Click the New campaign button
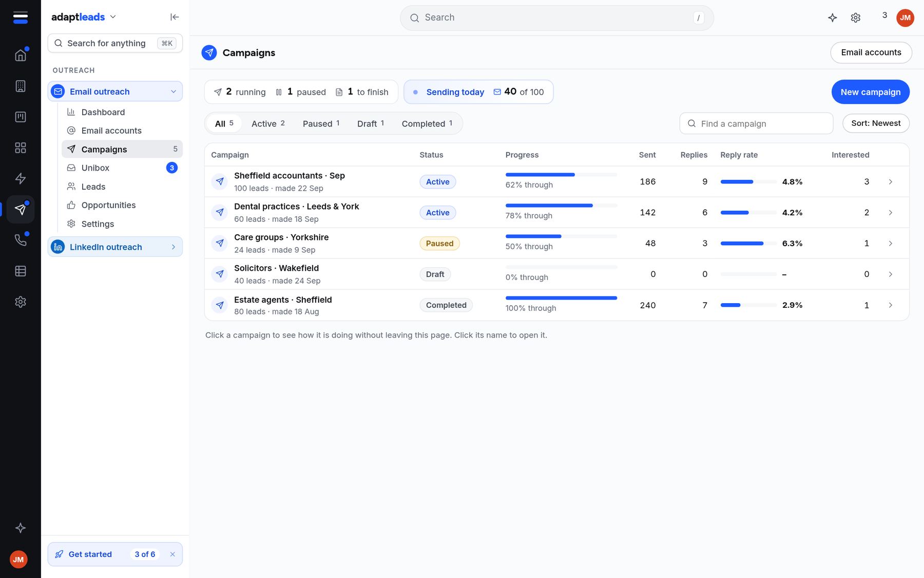The width and height of the screenshot is (924, 578). [x=870, y=92]
